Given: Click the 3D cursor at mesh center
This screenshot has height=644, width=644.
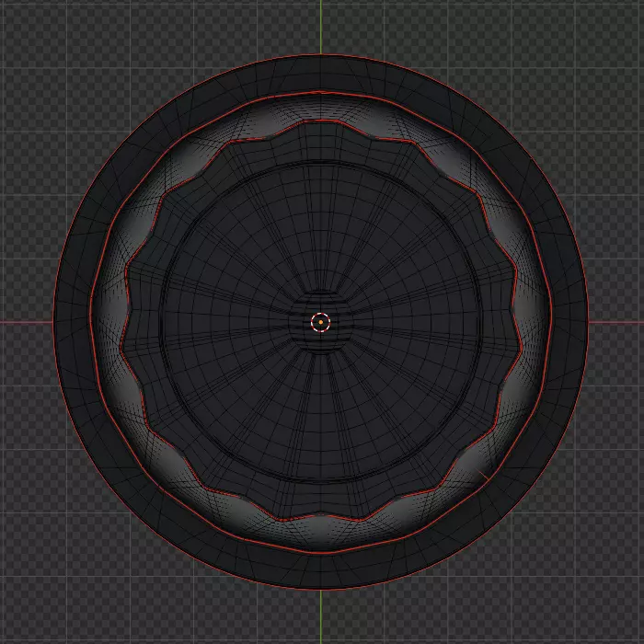Looking at the screenshot, I should [x=320, y=322].
